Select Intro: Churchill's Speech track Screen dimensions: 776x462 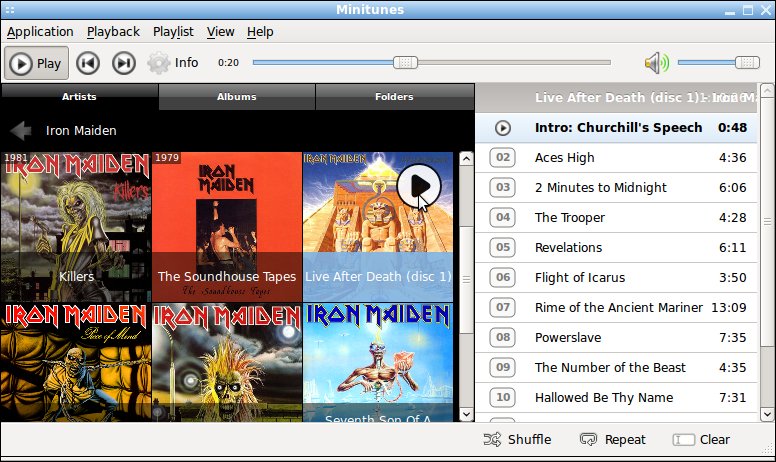click(x=616, y=128)
